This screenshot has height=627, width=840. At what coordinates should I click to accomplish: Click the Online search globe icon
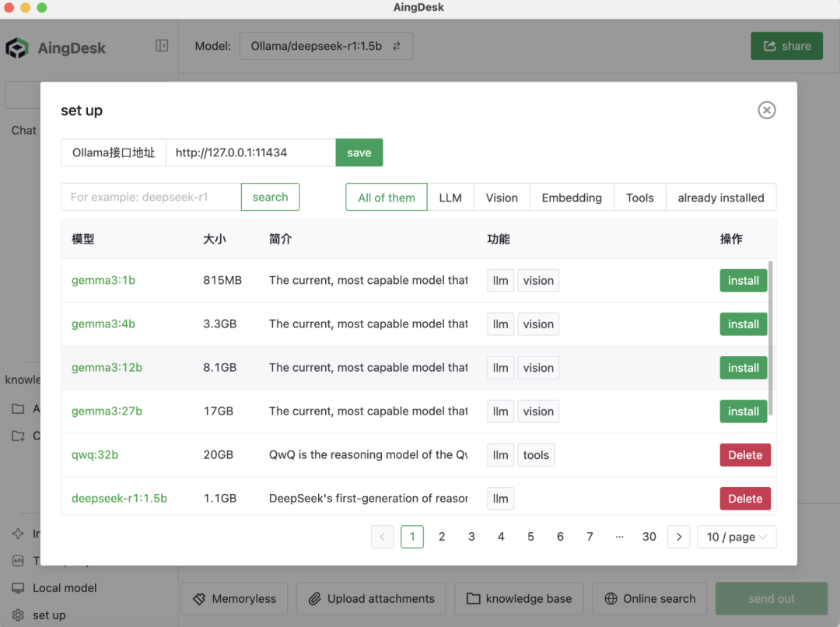pyautogui.click(x=611, y=598)
